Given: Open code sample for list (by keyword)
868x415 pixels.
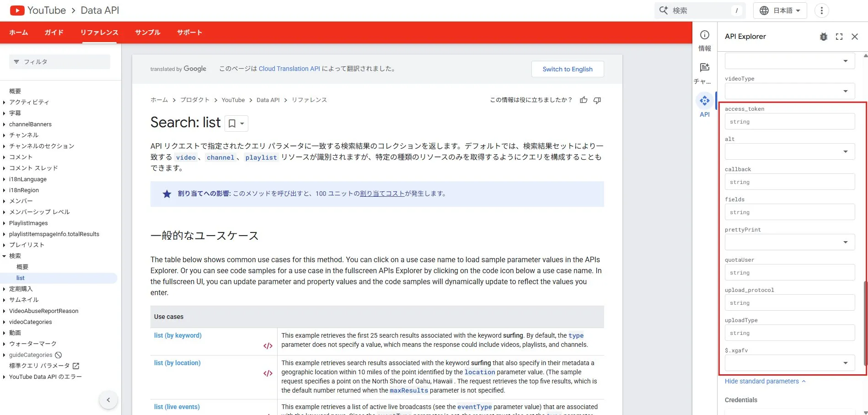Looking at the screenshot, I should (268, 346).
